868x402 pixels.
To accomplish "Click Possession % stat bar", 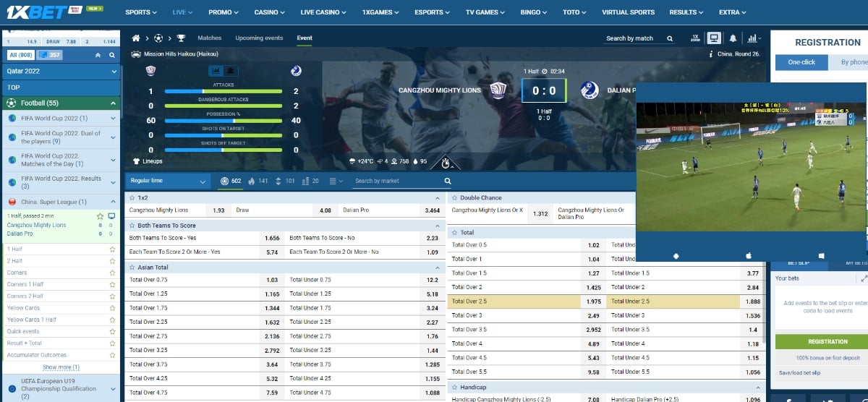I will (224, 120).
